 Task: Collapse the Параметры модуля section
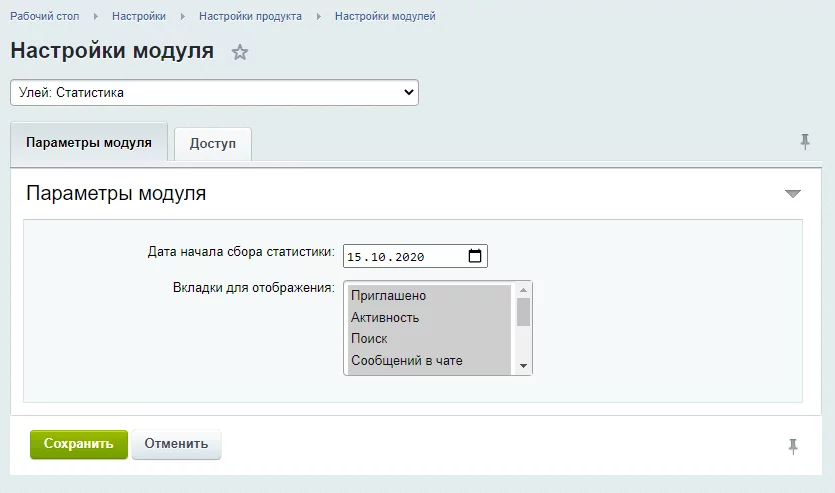pyautogui.click(x=793, y=194)
